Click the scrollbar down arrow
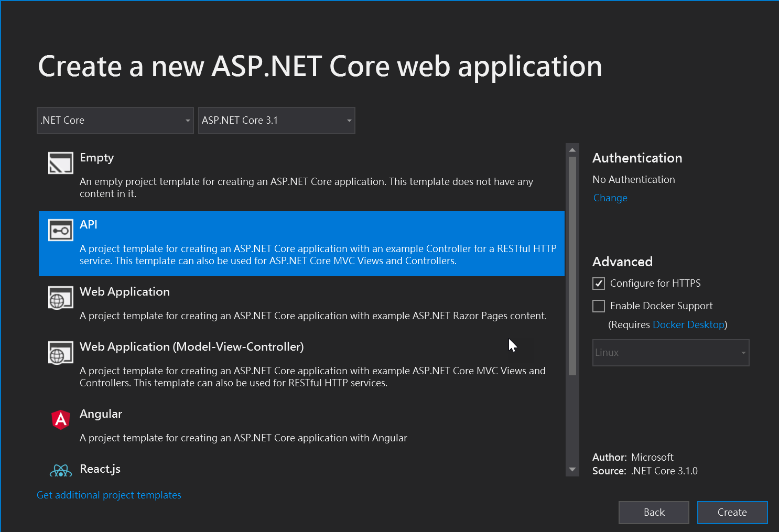This screenshot has height=532, width=779. tap(572, 470)
